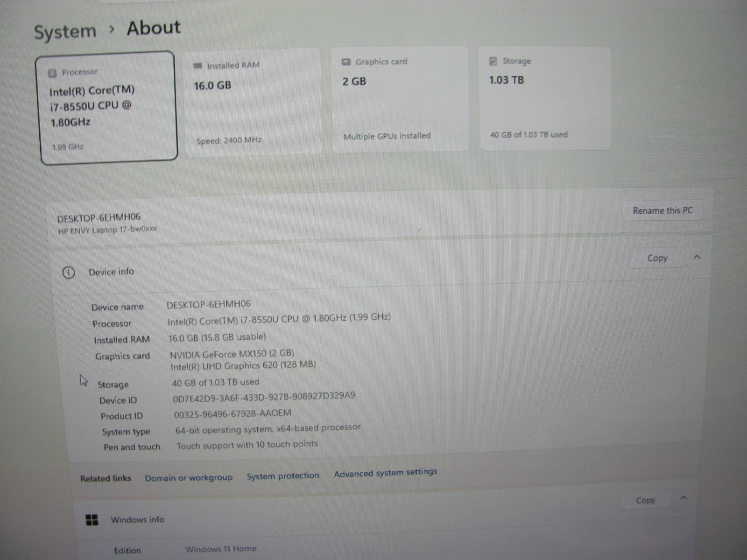Click the HP ENVY Laptop 17-bw0xxx model text
The height and width of the screenshot is (560, 747).
tap(107, 230)
